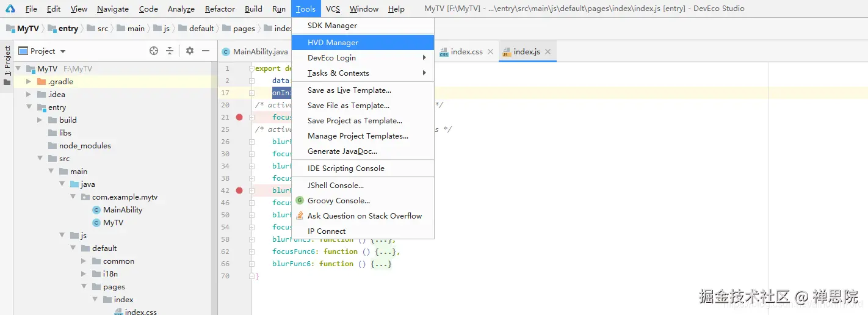Screen dimensions: 868x315
Task: Click the locate/select opened file target icon
Action: [x=154, y=51]
